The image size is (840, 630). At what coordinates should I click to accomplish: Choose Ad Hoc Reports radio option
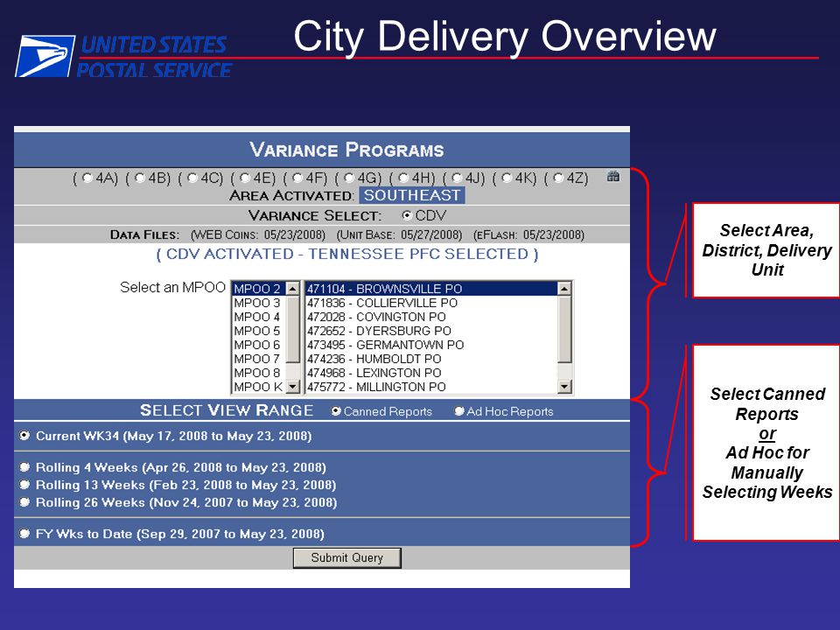click(459, 411)
